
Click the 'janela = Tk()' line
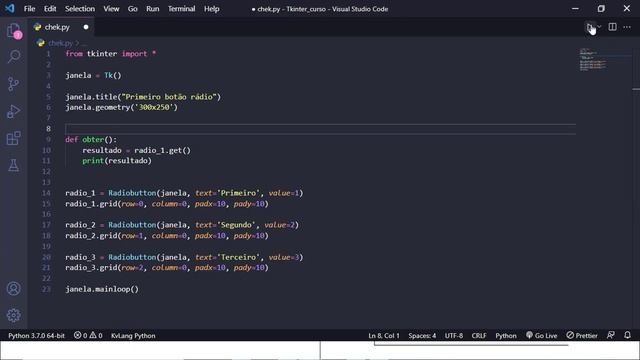93,76
